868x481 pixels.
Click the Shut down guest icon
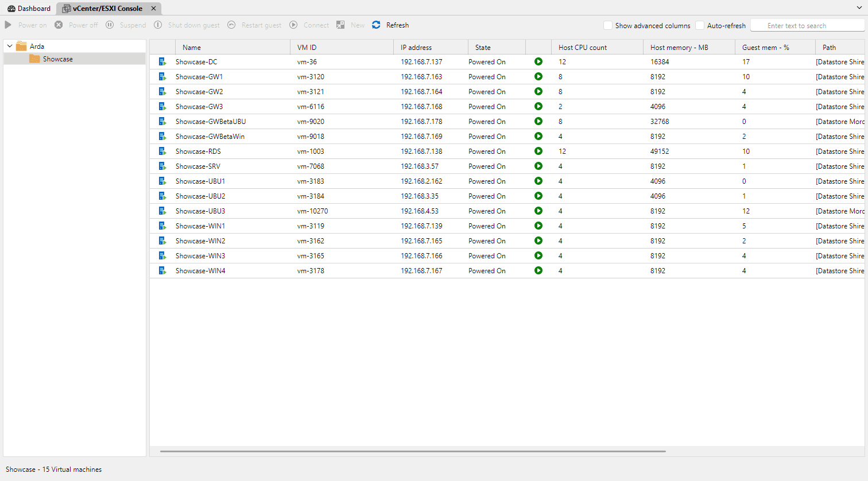pos(158,25)
